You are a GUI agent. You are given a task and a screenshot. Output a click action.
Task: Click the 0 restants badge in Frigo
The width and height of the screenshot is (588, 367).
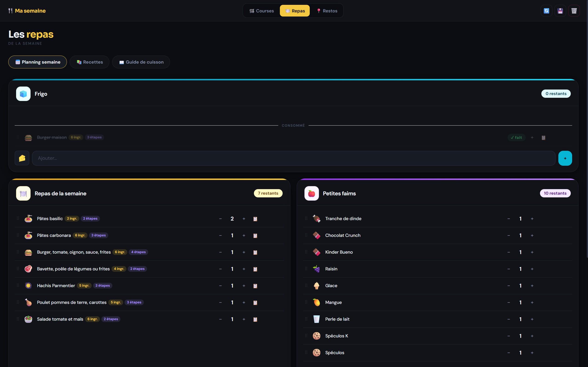pyautogui.click(x=556, y=94)
